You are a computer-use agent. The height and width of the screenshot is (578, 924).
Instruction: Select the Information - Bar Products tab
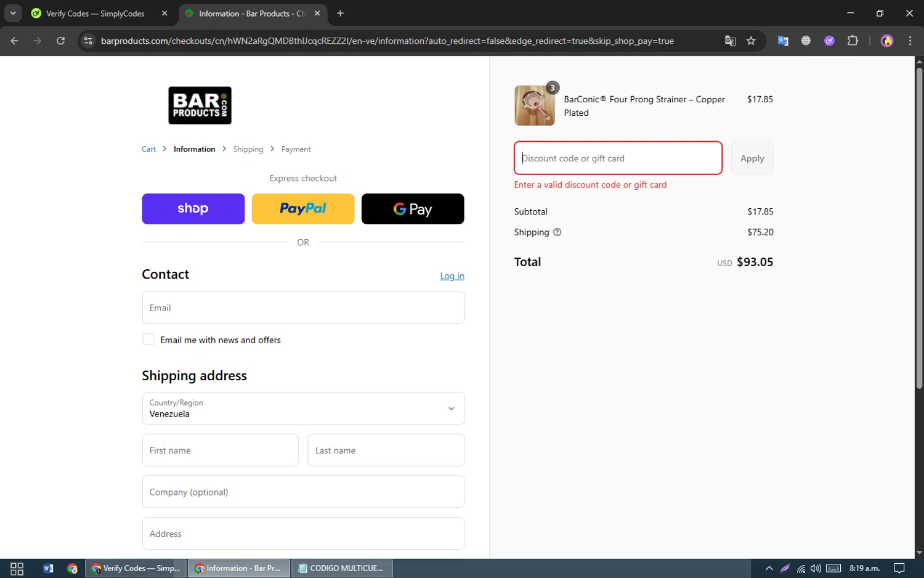coord(253,14)
